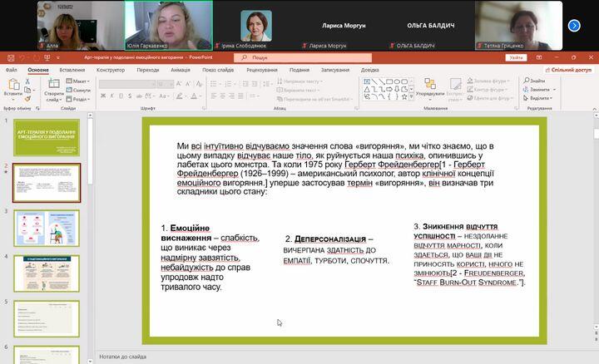Viewport: 599px width, 364px height.
Task: Open the Замінити replace dropdown arrow
Action: pos(554,89)
